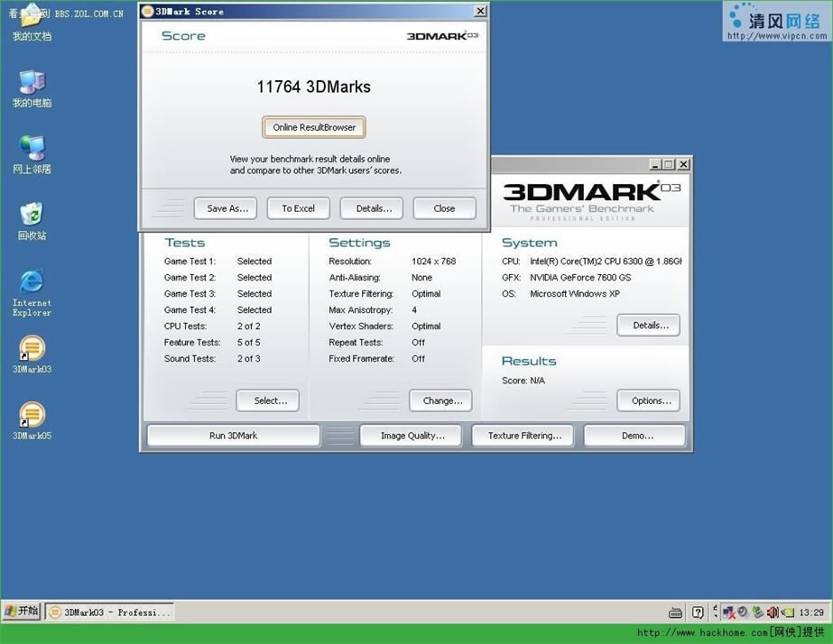Click the safely remove hardware tray icon

757,612
